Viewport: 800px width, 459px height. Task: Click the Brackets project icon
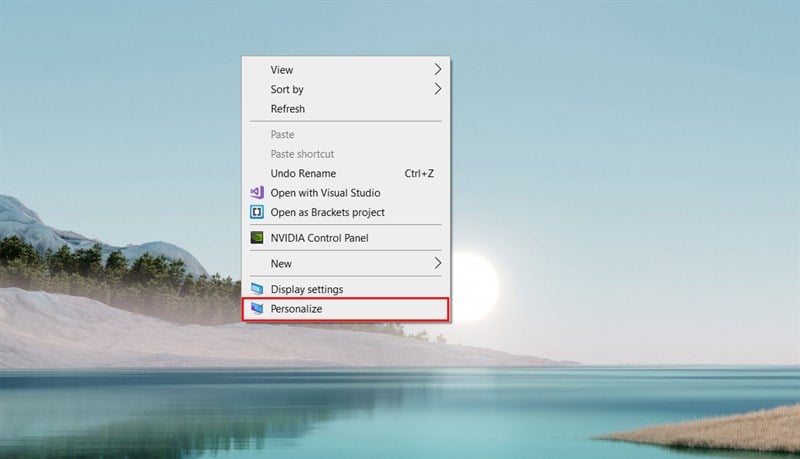click(256, 212)
